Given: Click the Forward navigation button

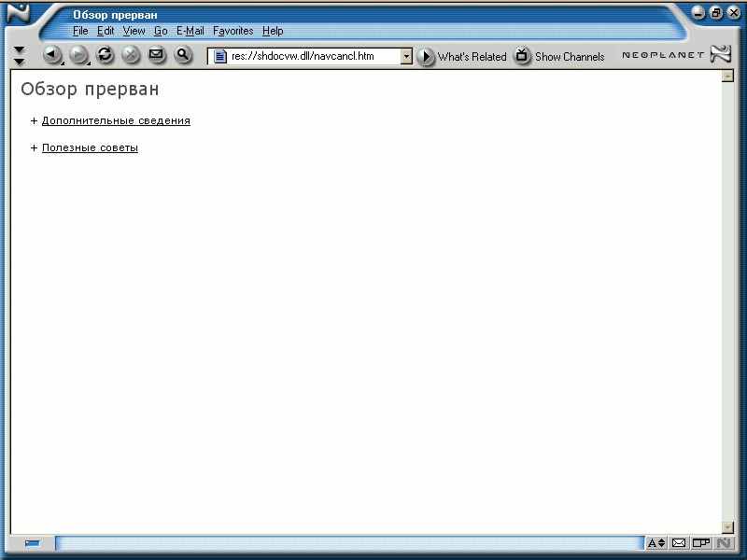Looking at the screenshot, I should pyautogui.click(x=78, y=55).
